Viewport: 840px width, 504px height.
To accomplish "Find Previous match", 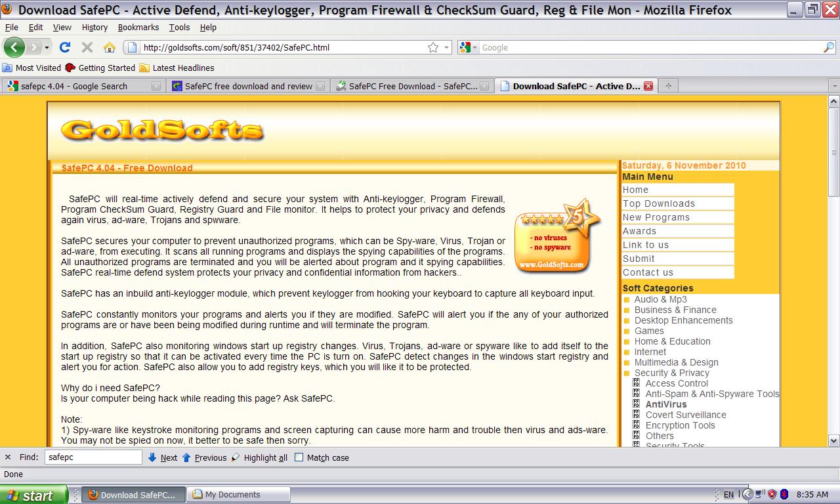I will [x=204, y=457].
